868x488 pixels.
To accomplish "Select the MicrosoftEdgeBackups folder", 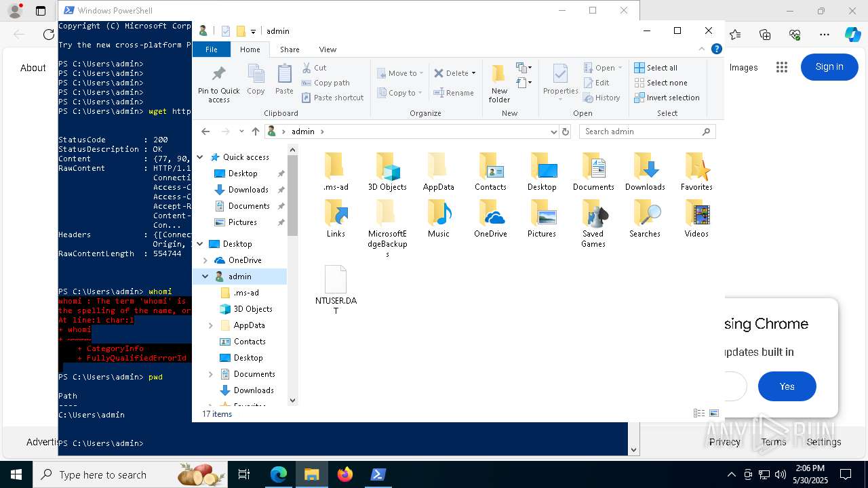I will point(387,228).
